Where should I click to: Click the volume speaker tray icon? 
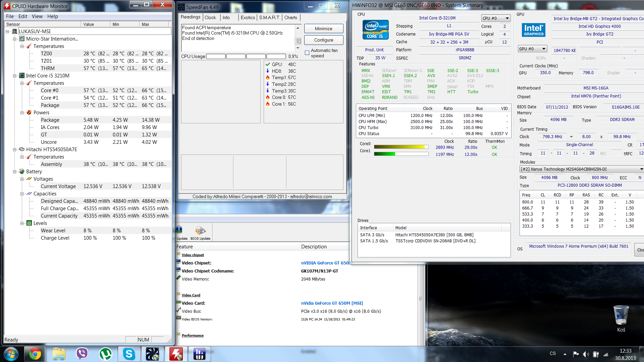pos(586,354)
